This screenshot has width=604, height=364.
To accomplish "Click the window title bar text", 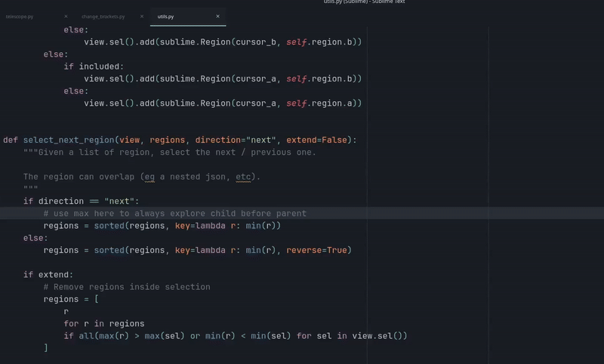I will [x=364, y=3].
